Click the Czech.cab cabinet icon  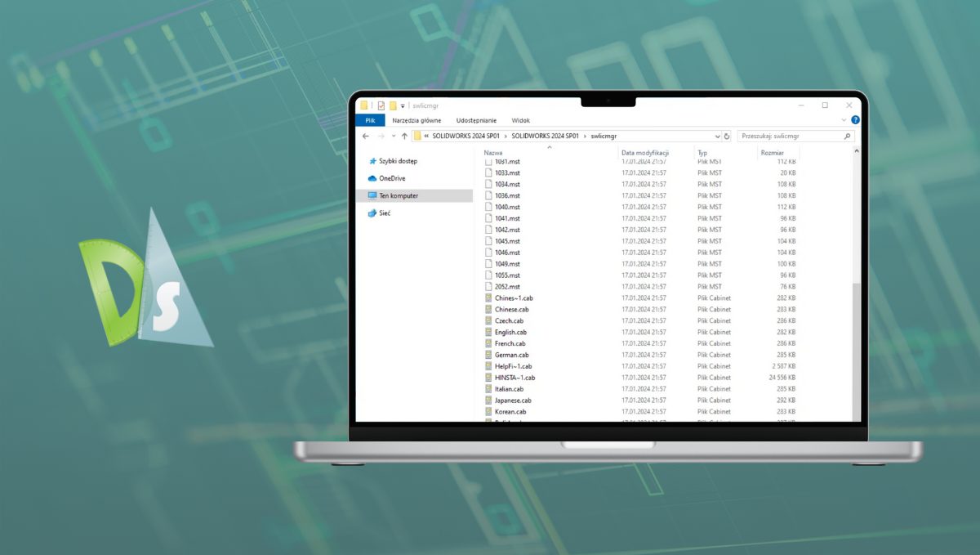[x=488, y=321]
